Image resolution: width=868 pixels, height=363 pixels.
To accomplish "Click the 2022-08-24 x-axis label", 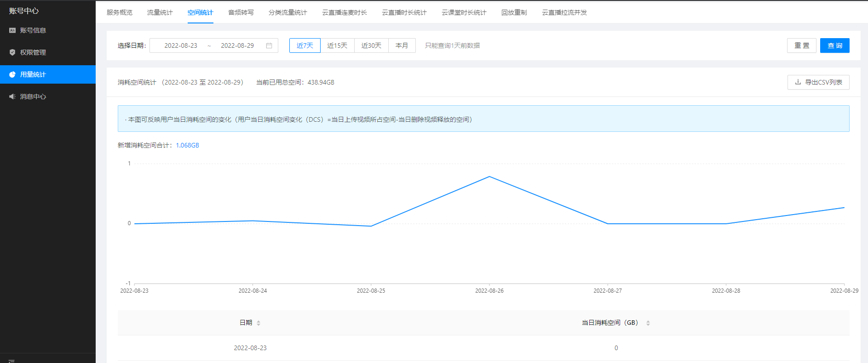I will coord(253,291).
